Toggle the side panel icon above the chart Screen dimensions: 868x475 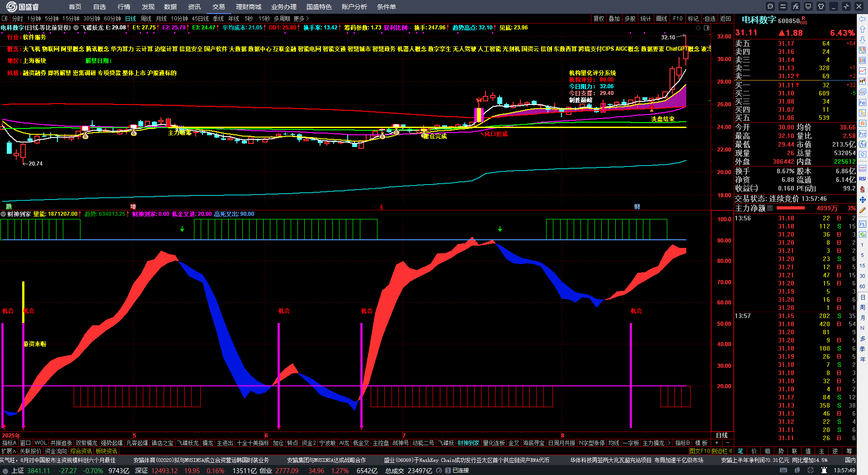tap(707, 28)
